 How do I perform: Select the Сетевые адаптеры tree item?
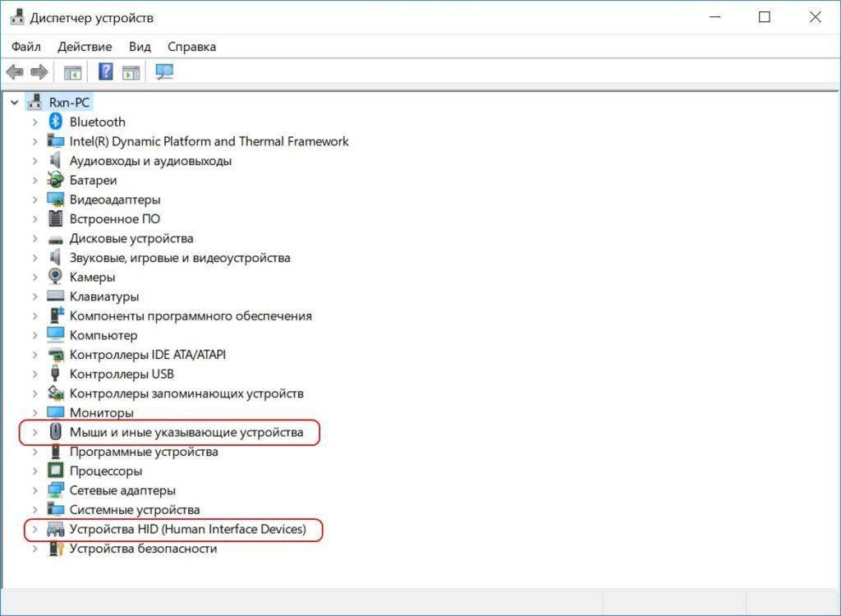click(x=122, y=490)
